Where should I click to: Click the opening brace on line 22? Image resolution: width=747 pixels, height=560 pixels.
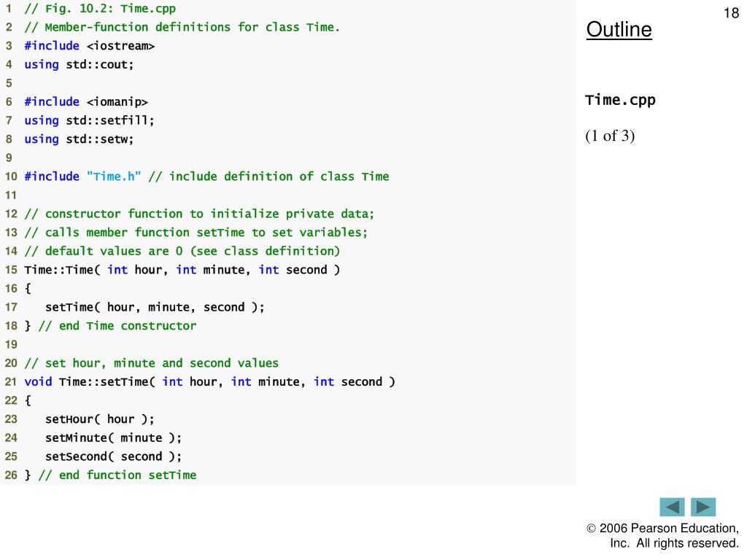click(x=28, y=400)
